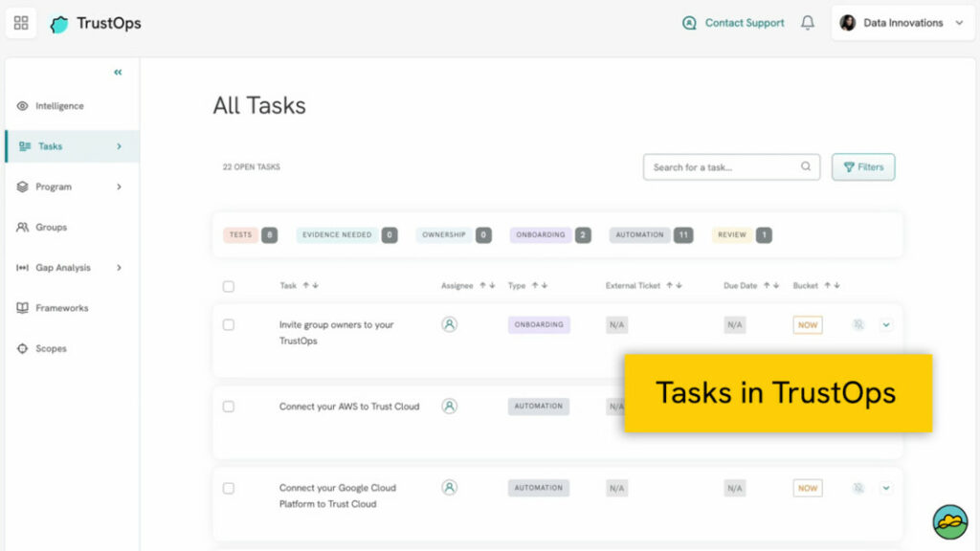Click the Contact Support headset icon
Viewport: 980px width, 551px height.
point(689,23)
